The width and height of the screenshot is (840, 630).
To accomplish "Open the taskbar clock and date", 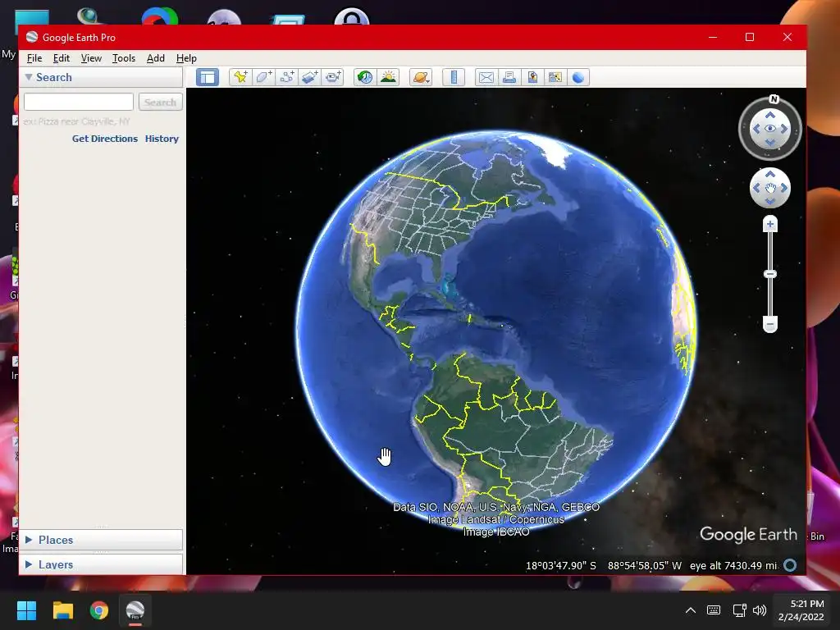I will click(801, 610).
